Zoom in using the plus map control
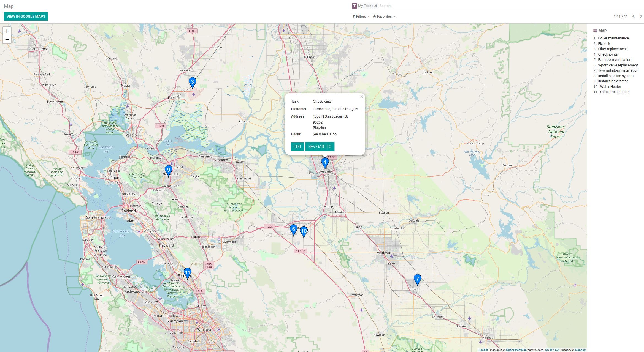 point(7,31)
